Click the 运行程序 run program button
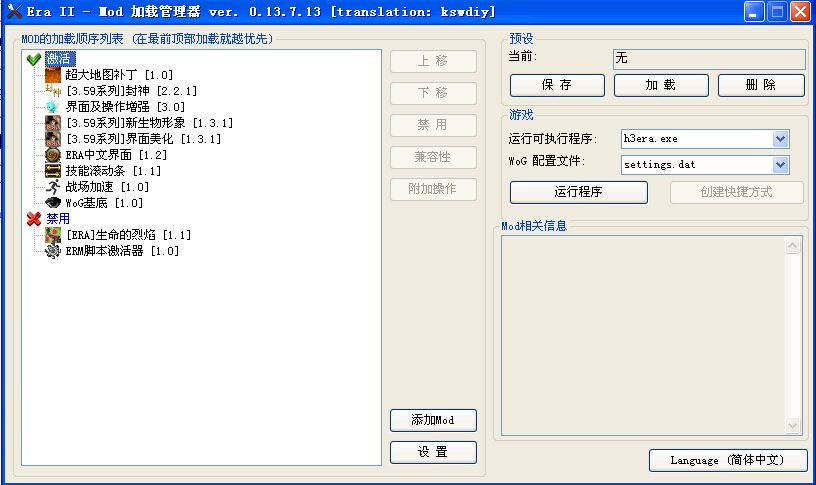The height and width of the screenshot is (485, 816). point(579,192)
